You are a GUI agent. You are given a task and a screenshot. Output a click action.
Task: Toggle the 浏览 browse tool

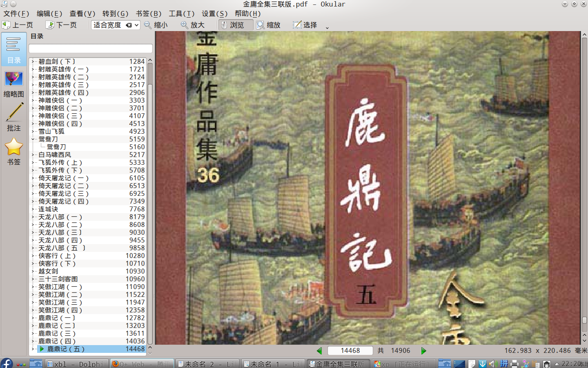coord(235,25)
